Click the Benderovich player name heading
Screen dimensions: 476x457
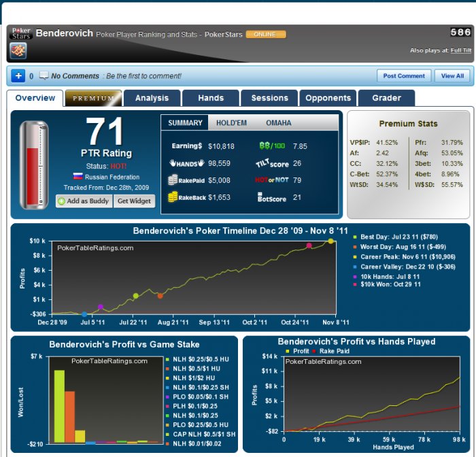65,33
